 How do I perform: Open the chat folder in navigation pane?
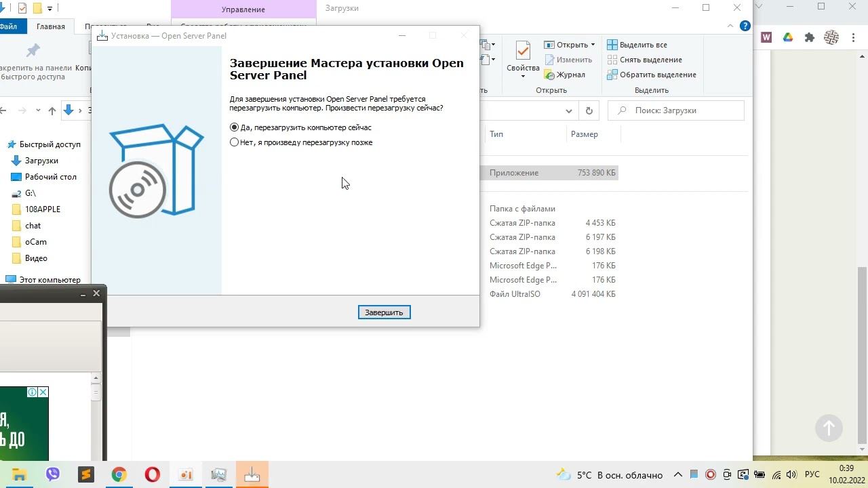27,226
